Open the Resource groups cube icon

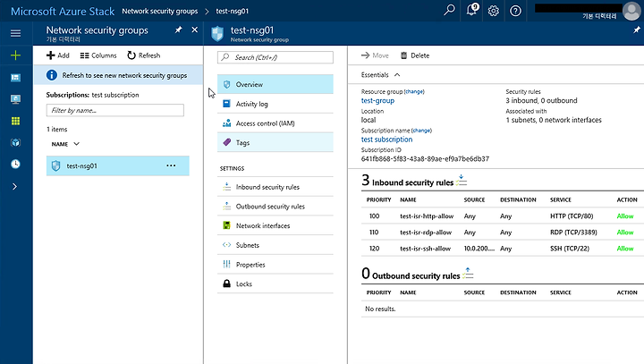15,142
